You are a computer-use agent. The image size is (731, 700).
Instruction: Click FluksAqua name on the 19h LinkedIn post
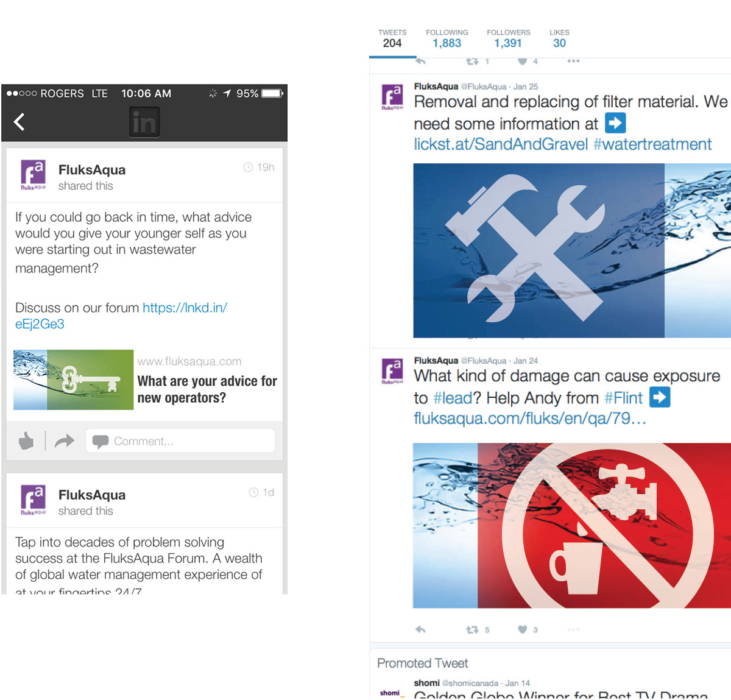click(x=92, y=170)
